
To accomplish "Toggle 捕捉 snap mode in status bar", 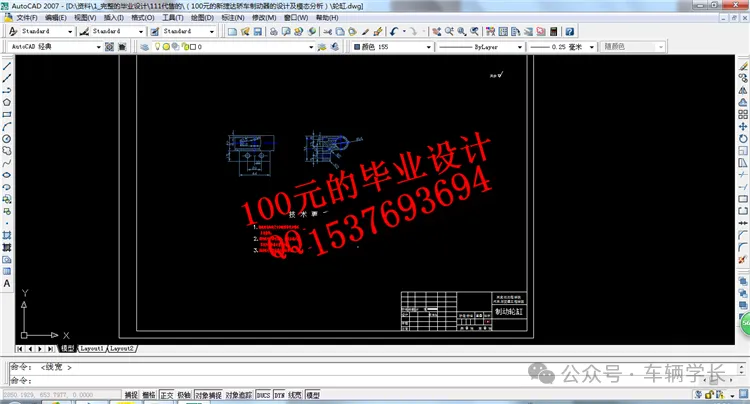I will [x=131, y=395].
